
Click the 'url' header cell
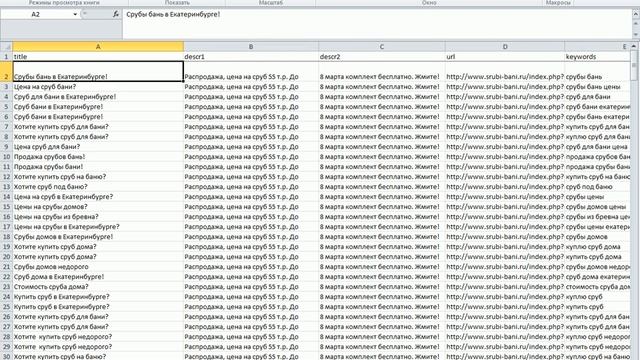pos(505,57)
